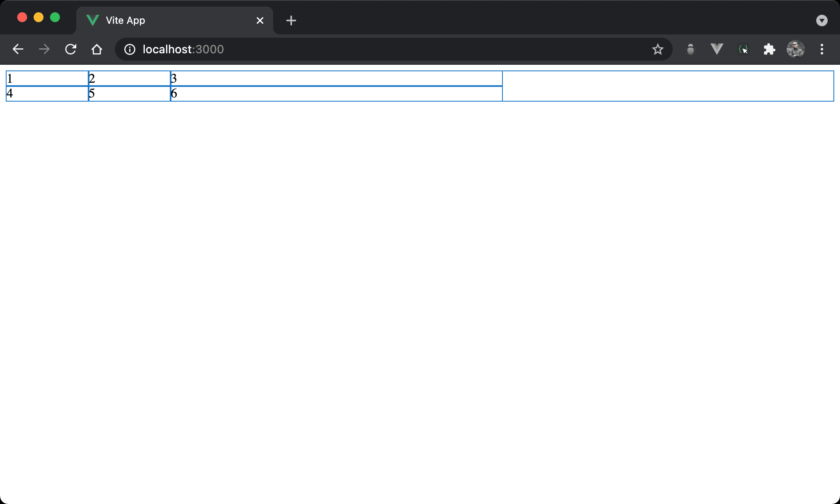Click table cell containing 4

tap(47, 93)
